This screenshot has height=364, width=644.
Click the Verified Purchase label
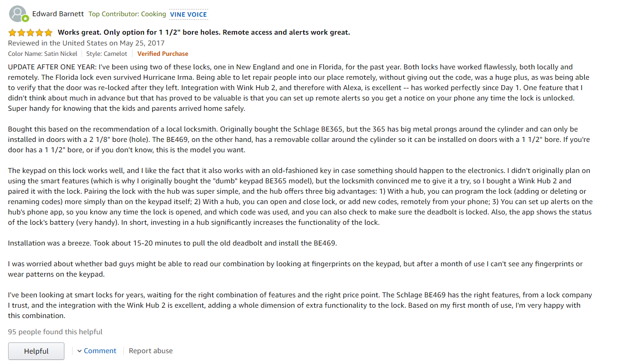coord(163,54)
